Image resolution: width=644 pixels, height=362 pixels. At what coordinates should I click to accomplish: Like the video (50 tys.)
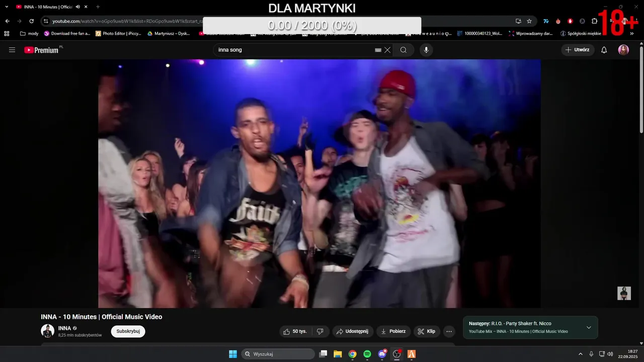click(295, 331)
